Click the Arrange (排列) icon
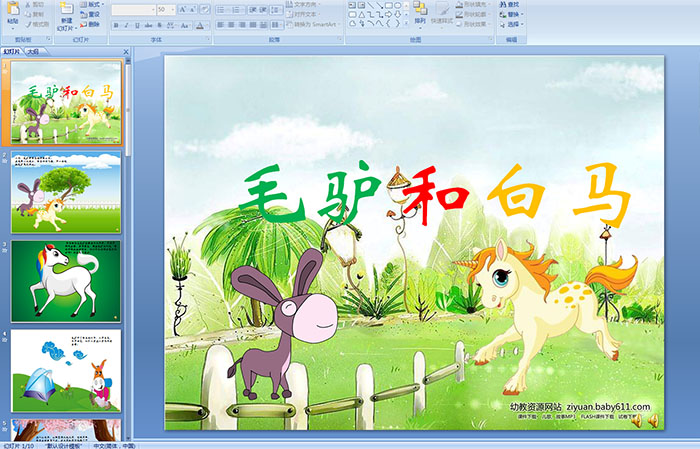Image resolution: width=700 pixels, height=449 pixels. 419,12
